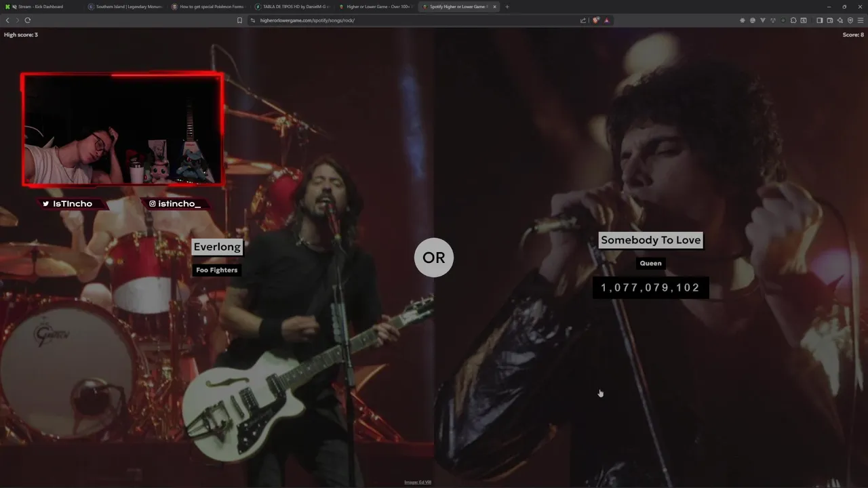Open site settings icon beside the URL
Screen dimensions: 868x488
[253, 20]
